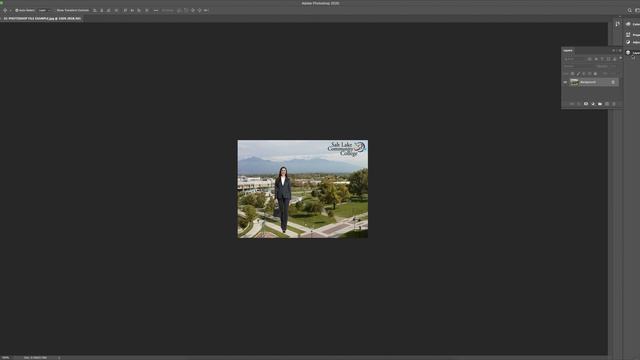Select the PHOTOSHOP FILE EXAMPLE.jpg document tab

42,18
